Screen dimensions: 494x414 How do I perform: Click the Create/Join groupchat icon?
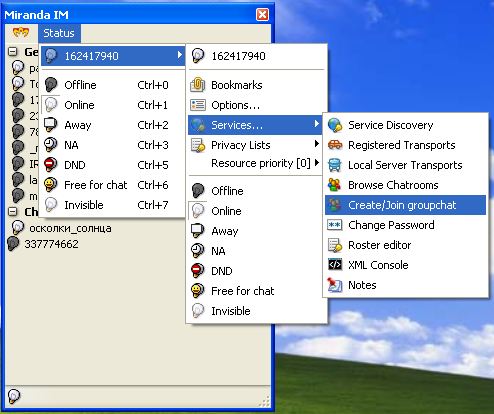tap(335, 205)
